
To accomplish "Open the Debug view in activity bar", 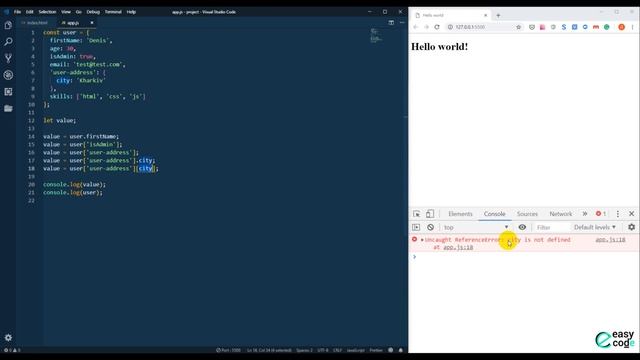I will tap(8, 75).
